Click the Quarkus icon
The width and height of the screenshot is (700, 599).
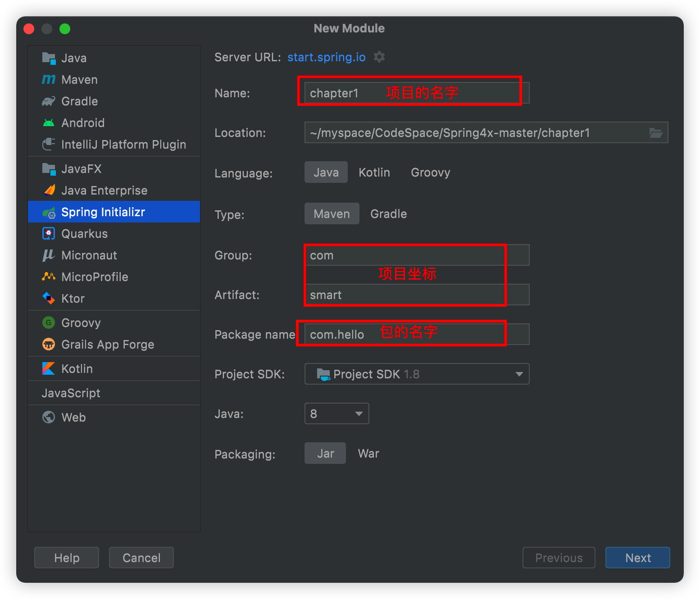click(49, 234)
